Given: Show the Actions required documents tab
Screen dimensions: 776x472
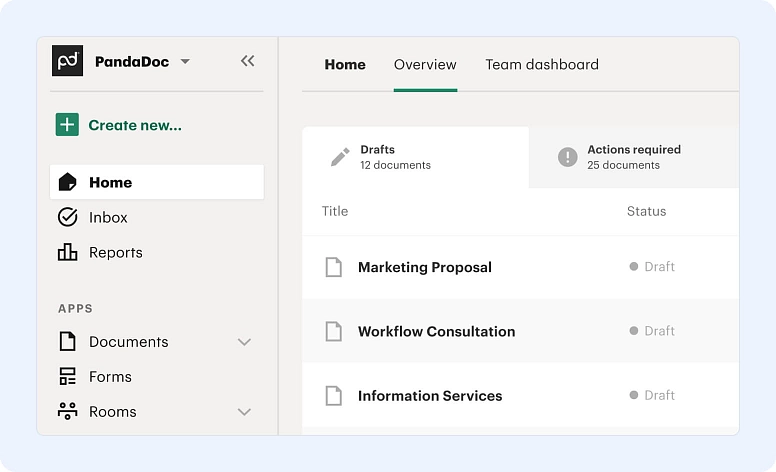Looking at the screenshot, I should tap(633, 157).
